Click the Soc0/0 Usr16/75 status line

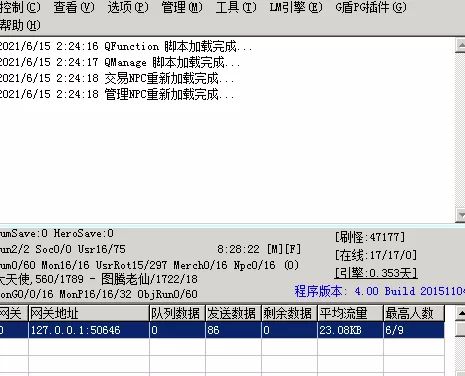[x=81, y=249]
